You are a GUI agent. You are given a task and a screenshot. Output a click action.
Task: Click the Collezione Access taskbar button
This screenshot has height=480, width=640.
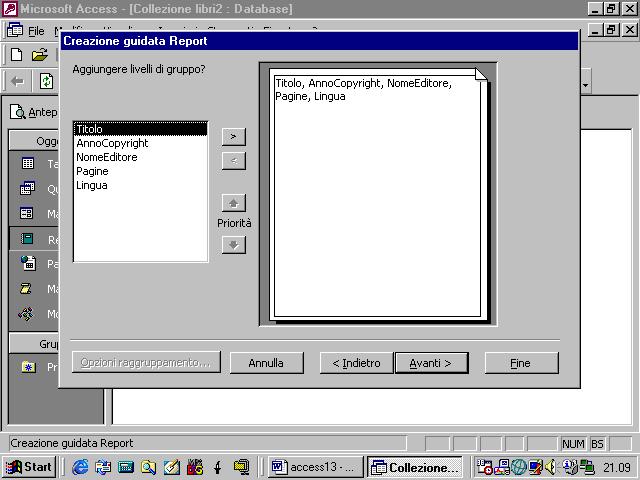pos(415,467)
